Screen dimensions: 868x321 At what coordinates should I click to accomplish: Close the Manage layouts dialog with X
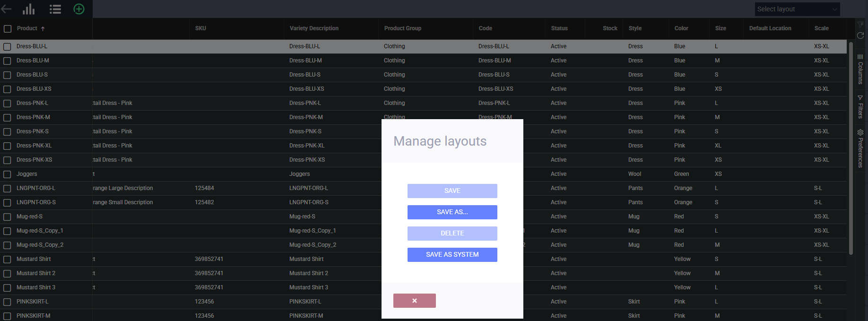414,301
